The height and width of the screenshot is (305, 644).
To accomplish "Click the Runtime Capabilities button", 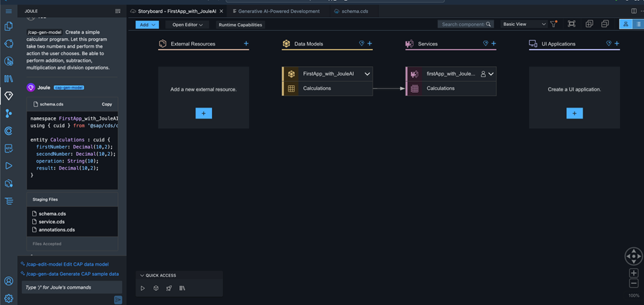I will pyautogui.click(x=240, y=25).
